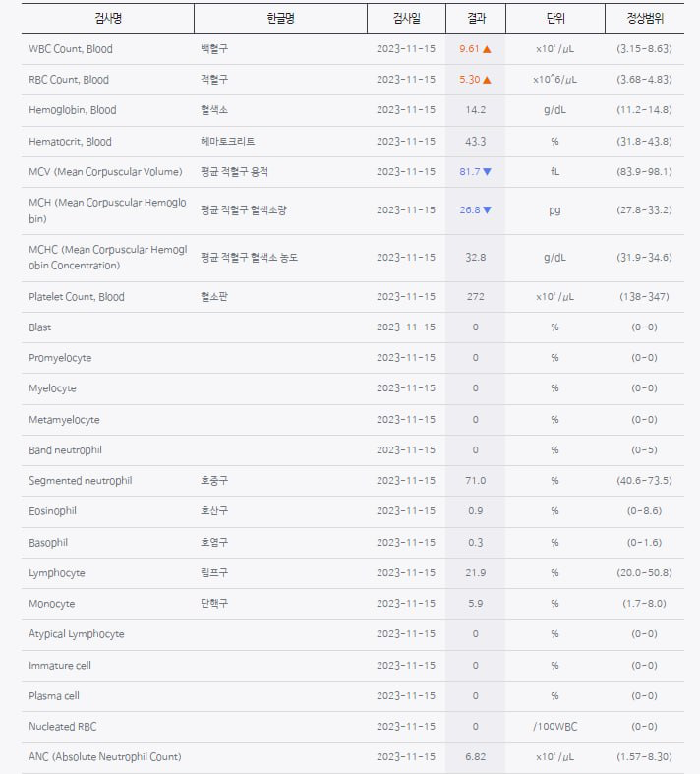
Task: Click the 정상범위 column header
Action: [x=644, y=19]
